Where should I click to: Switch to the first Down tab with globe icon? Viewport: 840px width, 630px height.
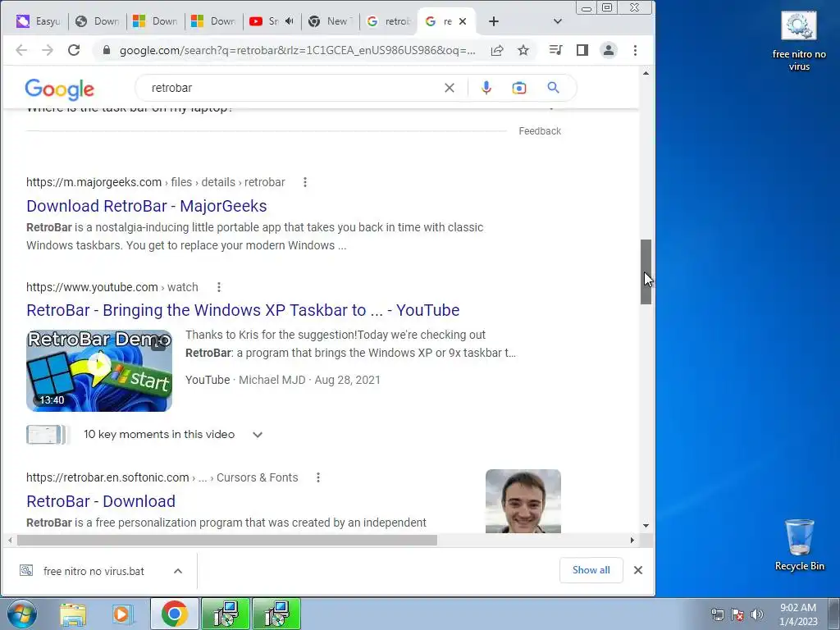(x=98, y=21)
